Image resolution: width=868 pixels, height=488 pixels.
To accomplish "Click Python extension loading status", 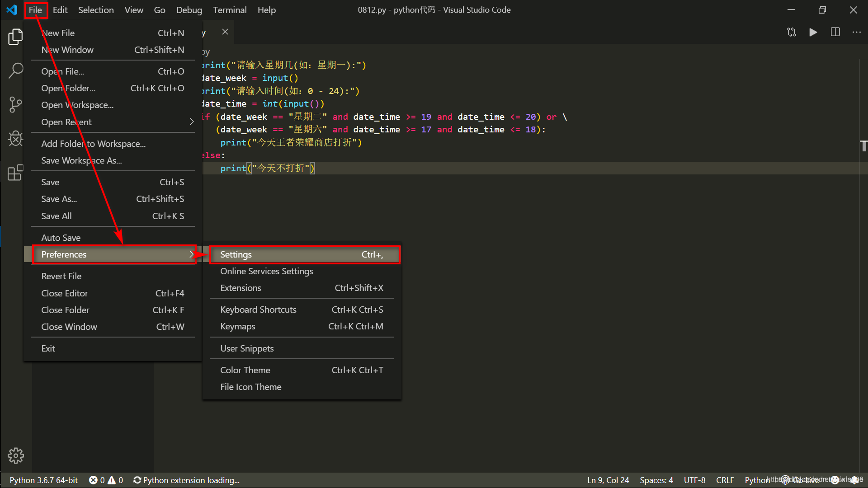I will click(x=186, y=480).
